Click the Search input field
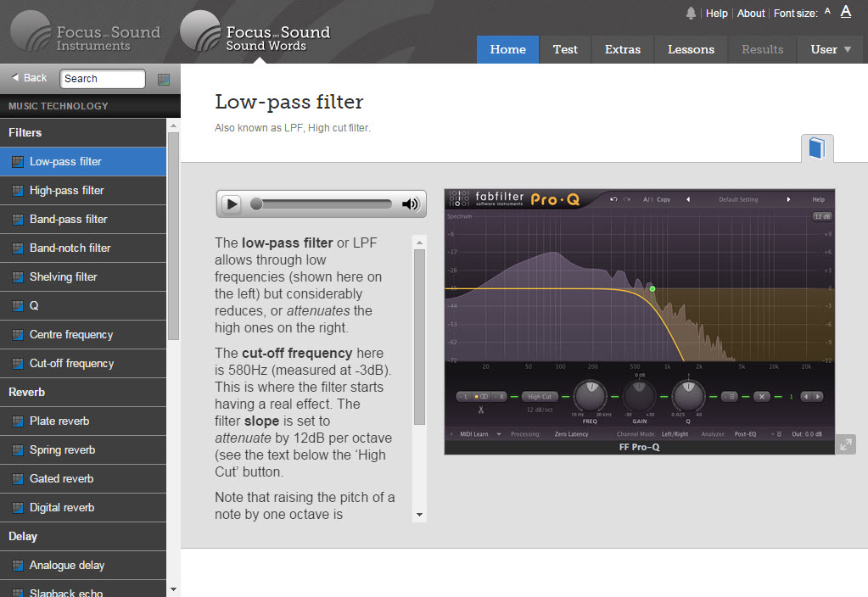The image size is (868, 597). 103,79
